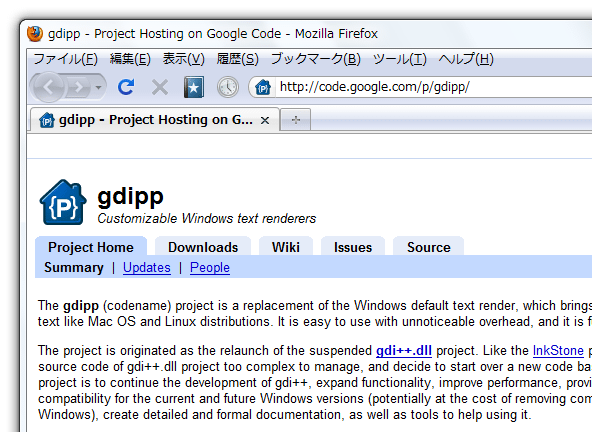The width and height of the screenshot is (592, 432).
Task: Open the history clock icon in toolbar
Action: pos(228,87)
